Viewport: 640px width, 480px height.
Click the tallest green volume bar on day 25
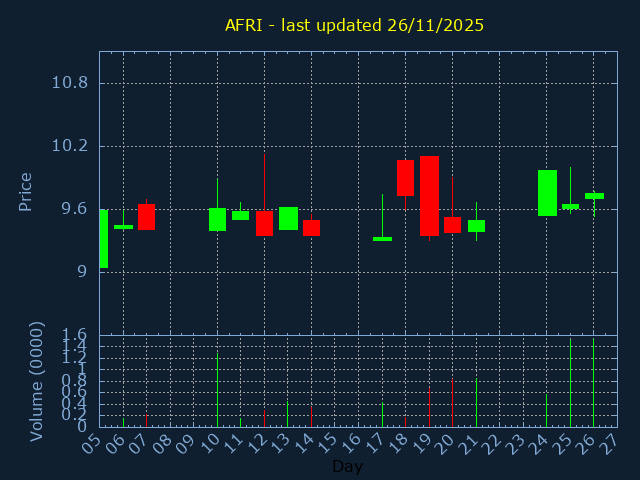click(570, 383)
